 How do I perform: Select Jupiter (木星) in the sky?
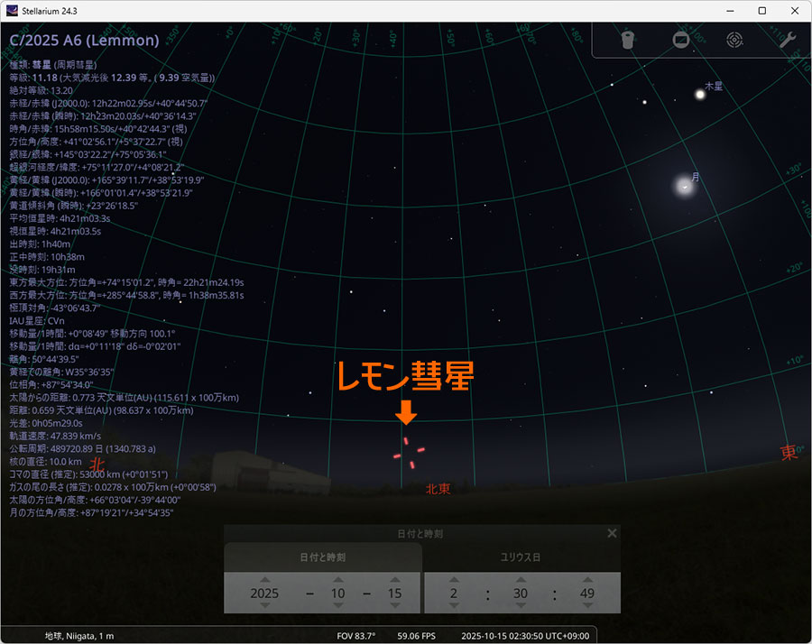pos(699,94)
